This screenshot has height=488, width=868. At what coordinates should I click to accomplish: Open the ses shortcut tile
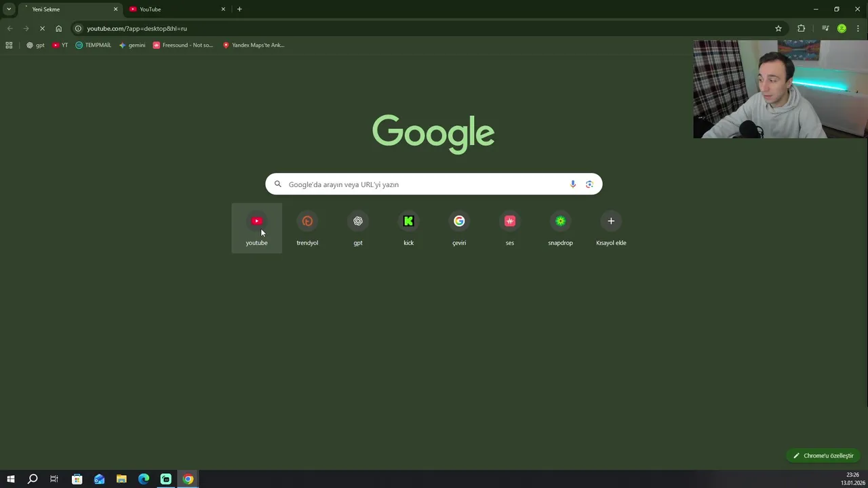(x=510, y=228)
